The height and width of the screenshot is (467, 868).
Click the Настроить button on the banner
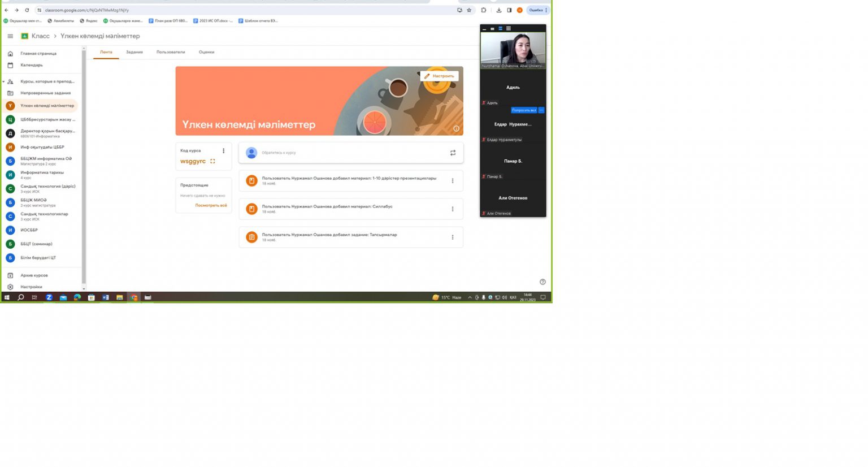[439, 76]
